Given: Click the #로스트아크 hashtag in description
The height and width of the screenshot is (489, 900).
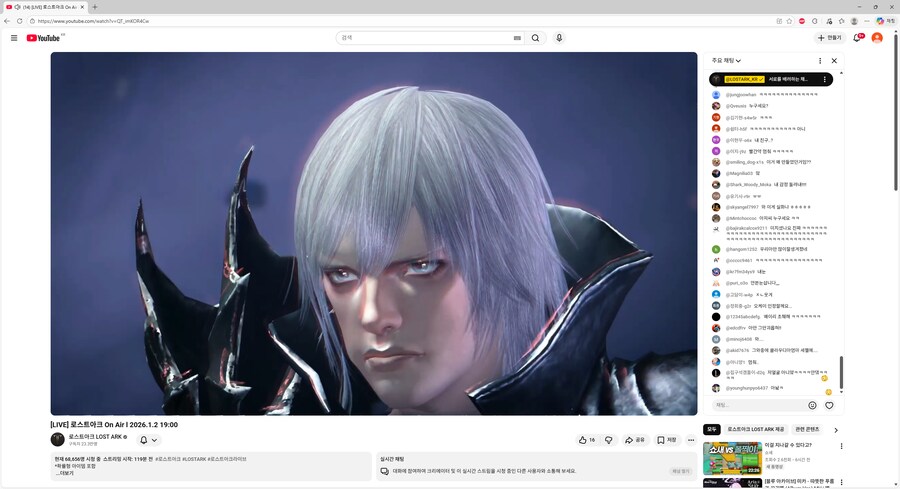Looking at the screenshot, I should click(x=168, y=459).
